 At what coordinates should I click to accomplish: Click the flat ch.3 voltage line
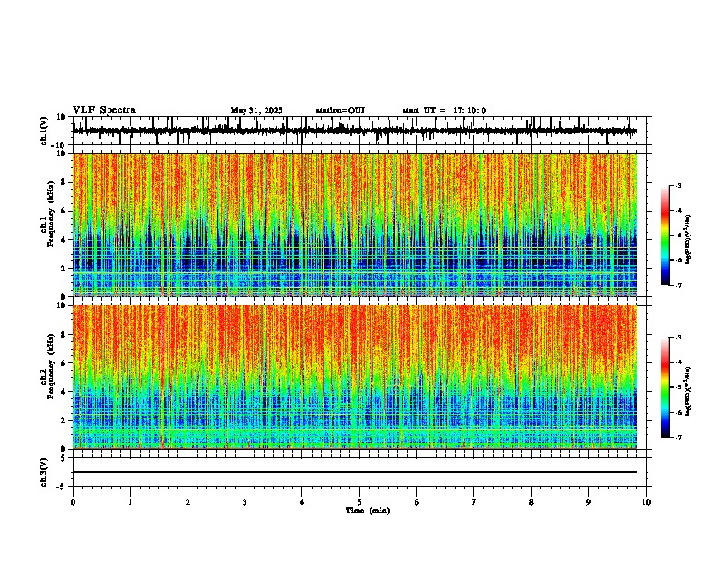pos(355,472)
